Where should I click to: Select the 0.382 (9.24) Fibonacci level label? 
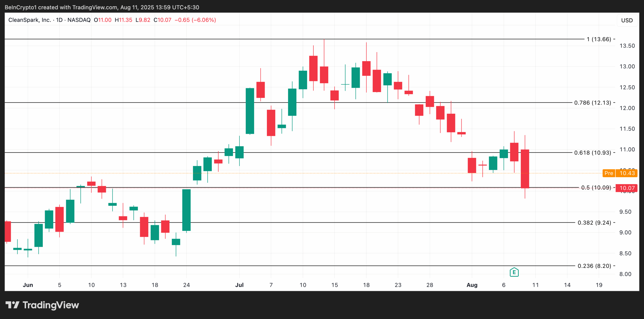(x=594, y=223)
